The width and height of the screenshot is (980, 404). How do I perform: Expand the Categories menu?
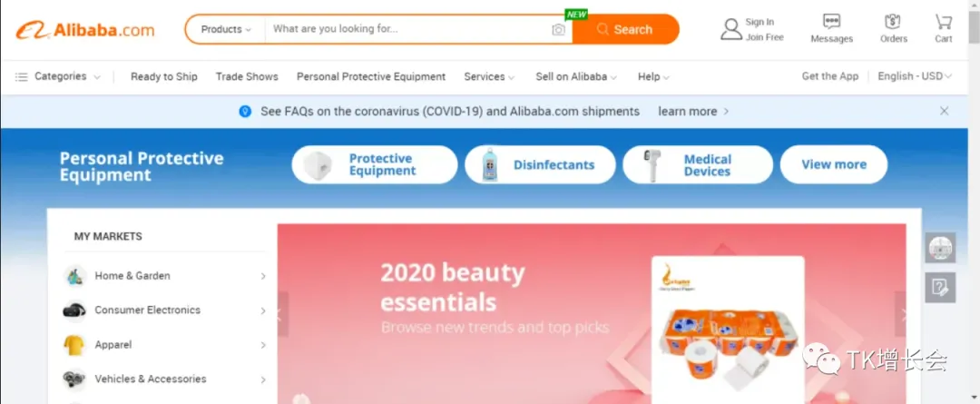(x=58, y=76)
